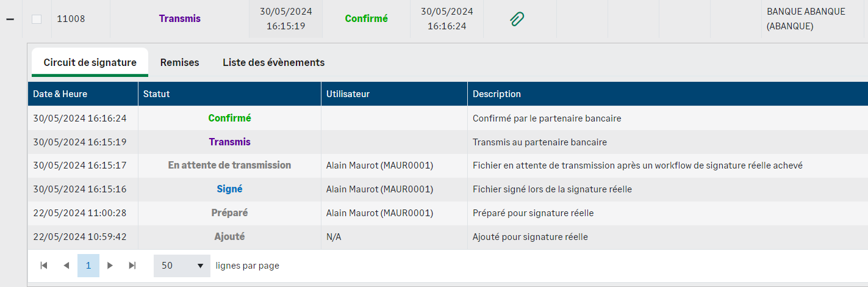This screenshot has height=287, width=868.
Task: Open the Liste des évènements tab
Action: [273, 62]
